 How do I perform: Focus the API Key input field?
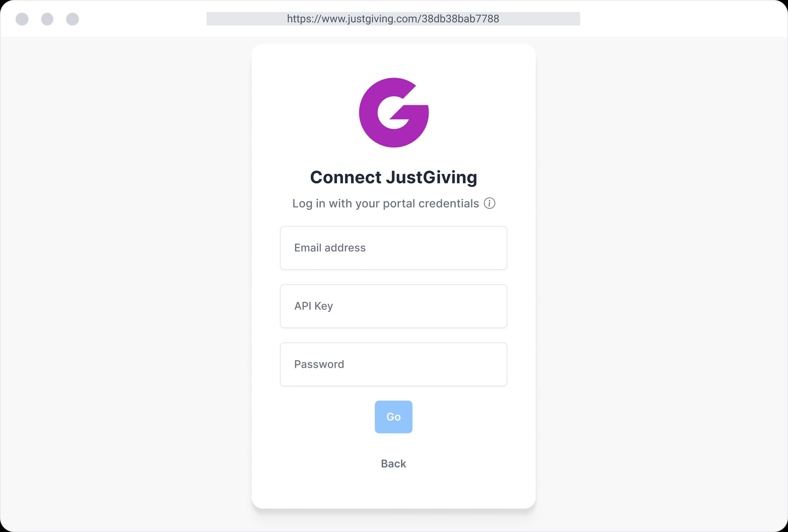click(x=393, y=306)
